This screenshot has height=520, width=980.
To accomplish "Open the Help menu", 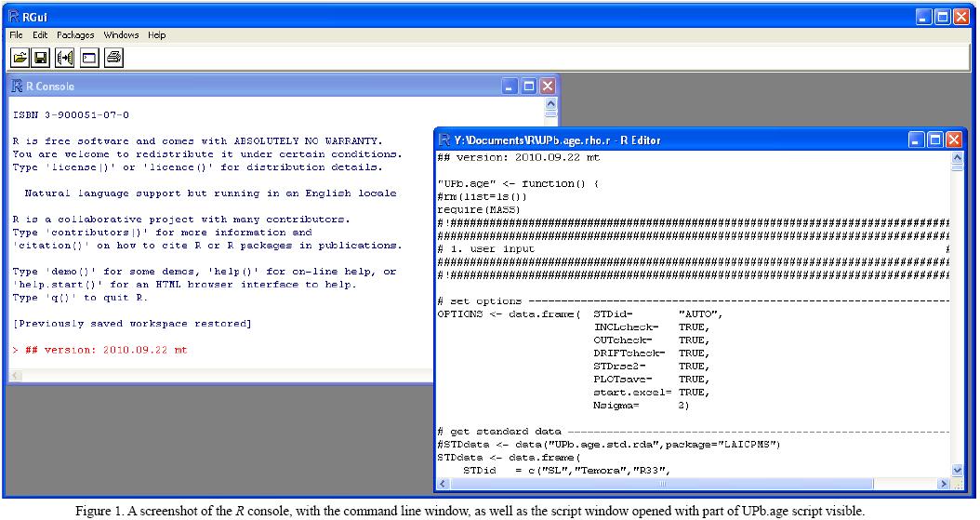I will pyautogui.click(x=157, y=35).
